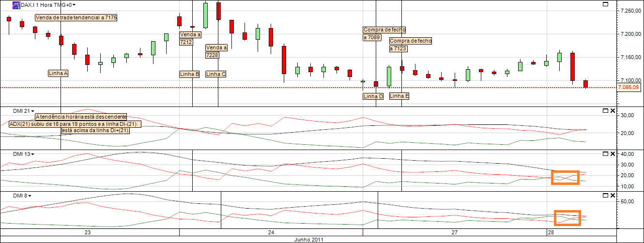The height and width of the screenshot is (243, 644).
Task: Open the DAX.I 1 Hora TMG+0 dropdown
Action: point(74,5)
